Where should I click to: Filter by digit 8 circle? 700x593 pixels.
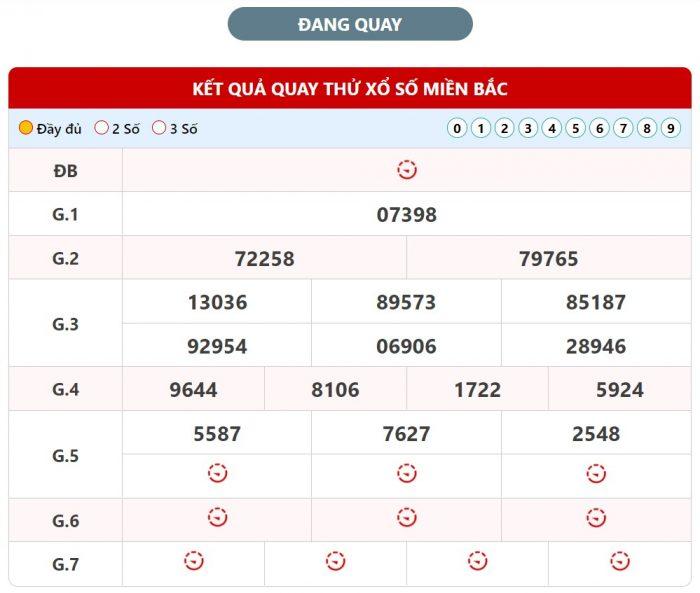coord(647,129)
